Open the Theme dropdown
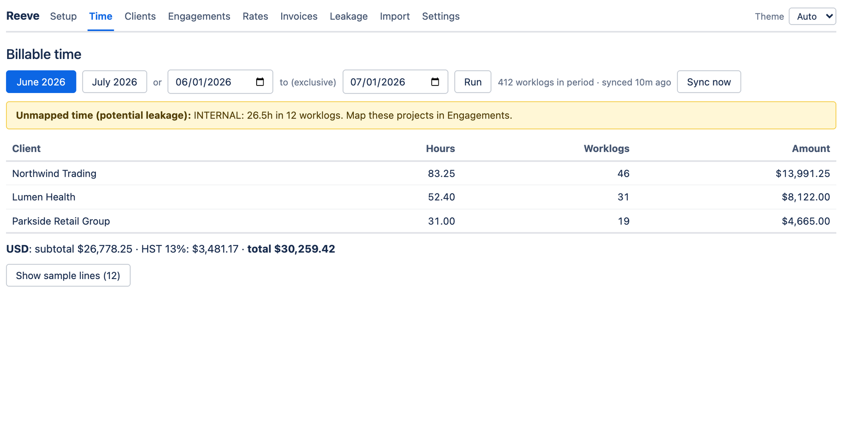The height and width of the screenshot is (425, 868). coord(812,17)
